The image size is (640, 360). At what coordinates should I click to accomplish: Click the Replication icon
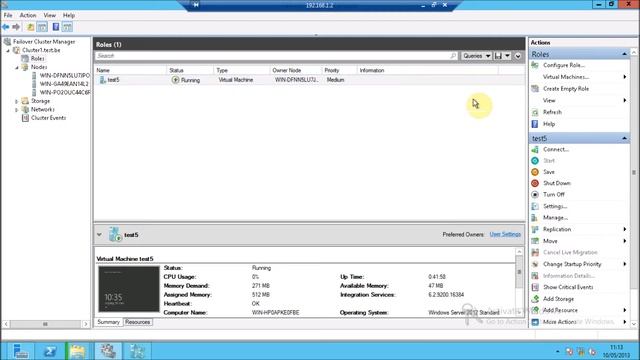coord(535,229)
